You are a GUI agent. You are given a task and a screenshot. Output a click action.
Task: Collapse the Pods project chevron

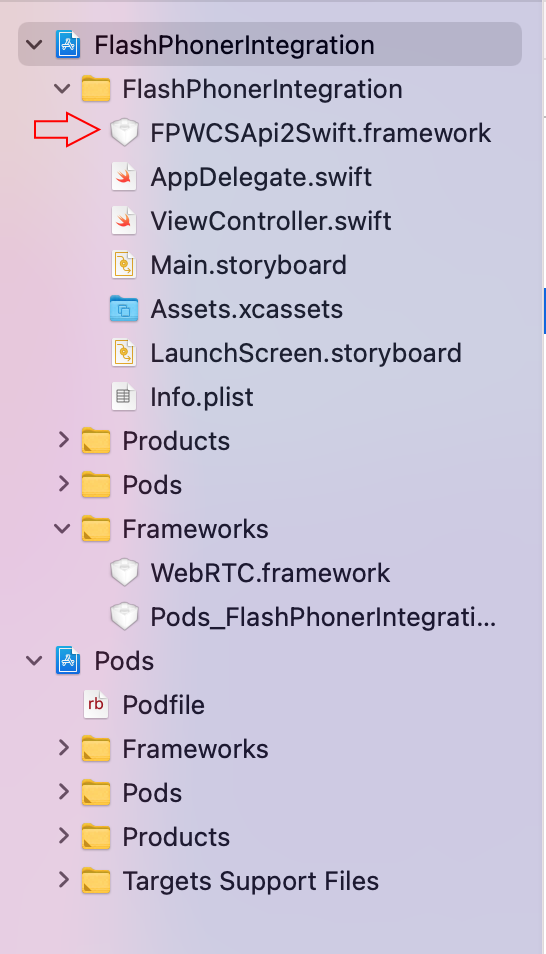tap(35, 661)
